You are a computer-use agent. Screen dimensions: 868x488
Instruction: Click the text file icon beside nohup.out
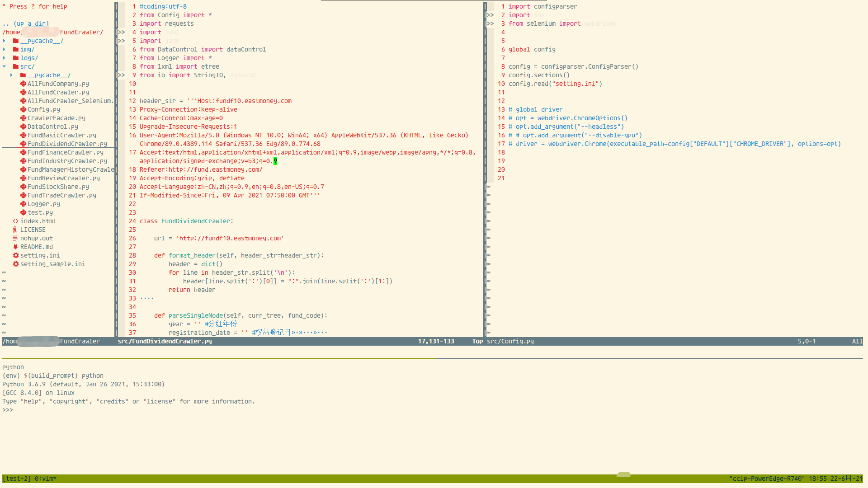(x=16, y=238)
